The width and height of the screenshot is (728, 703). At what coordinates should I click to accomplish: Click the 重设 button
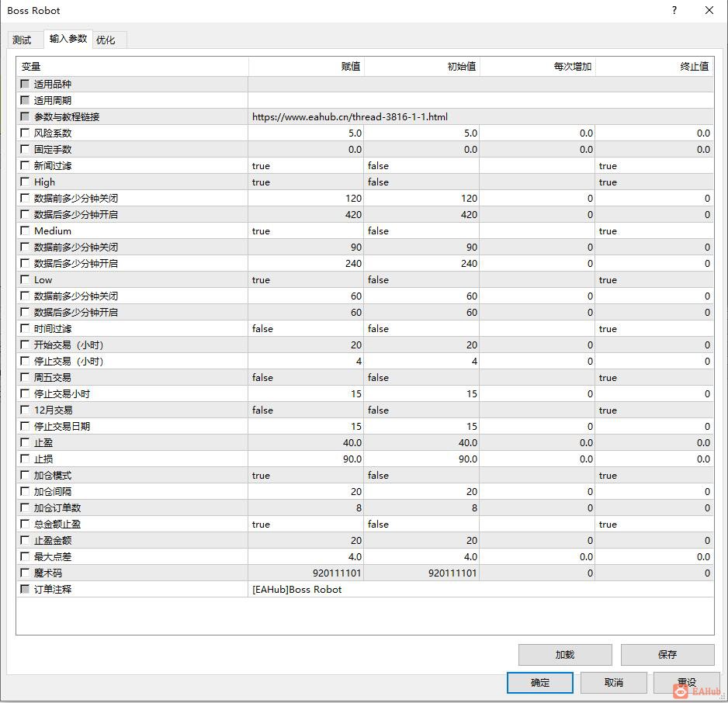[687, 683]
